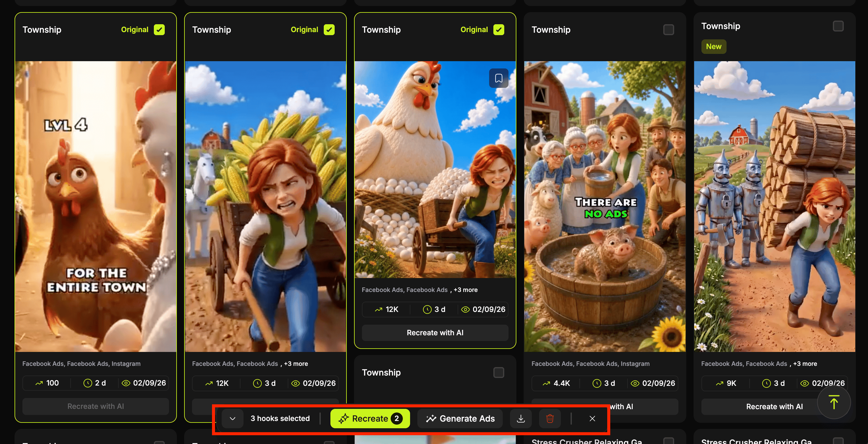Click the 02/09/26 date on the 4.4K card

(659, 383)
